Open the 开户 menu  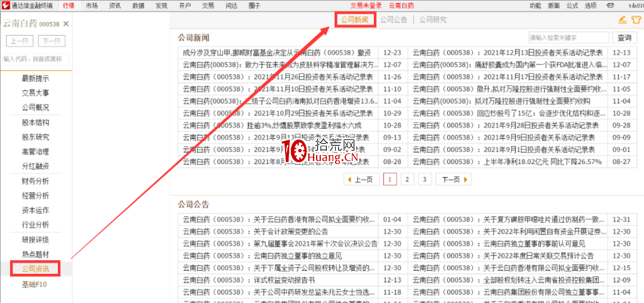point(185,6)
